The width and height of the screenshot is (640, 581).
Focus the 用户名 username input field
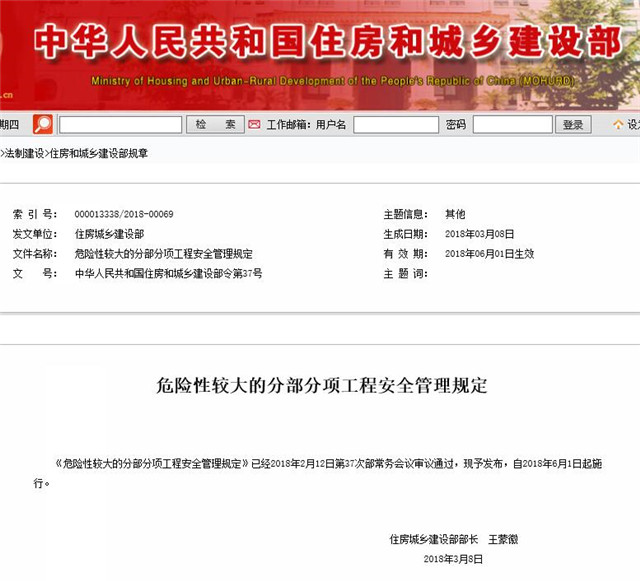(x=396, y=125)
